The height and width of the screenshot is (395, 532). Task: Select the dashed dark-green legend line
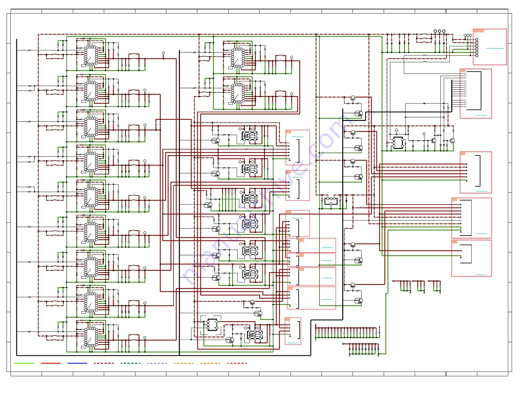tap(130, 363)
